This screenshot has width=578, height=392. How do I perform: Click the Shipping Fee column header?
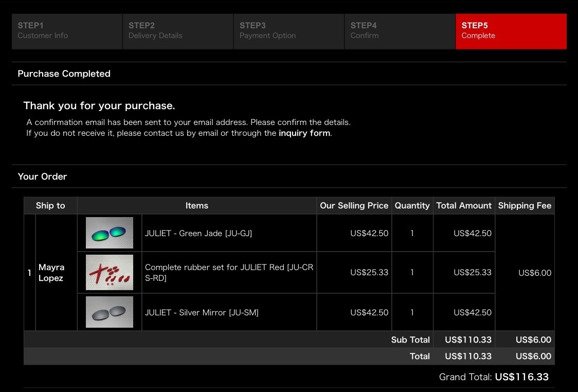click(x=525, y=205)
